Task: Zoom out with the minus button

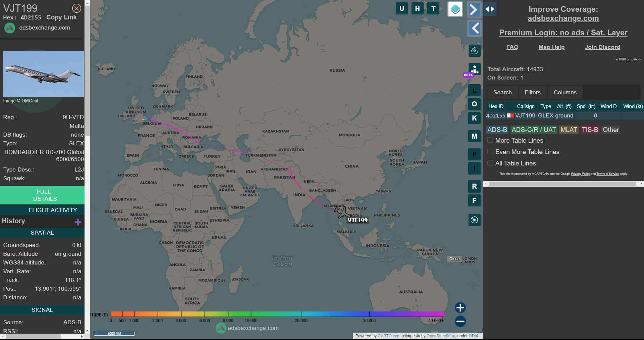Action: point(460,322)
